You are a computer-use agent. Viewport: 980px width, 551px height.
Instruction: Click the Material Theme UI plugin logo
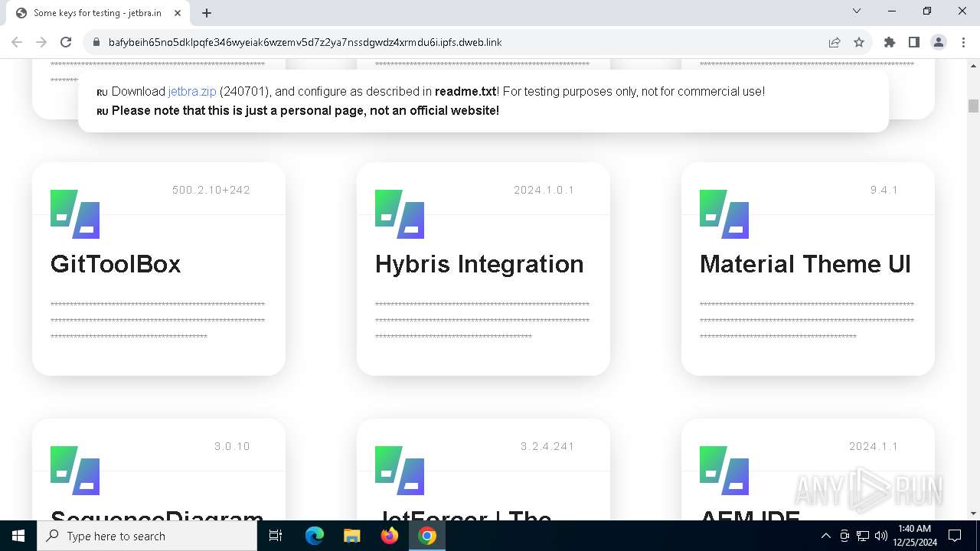724,214
